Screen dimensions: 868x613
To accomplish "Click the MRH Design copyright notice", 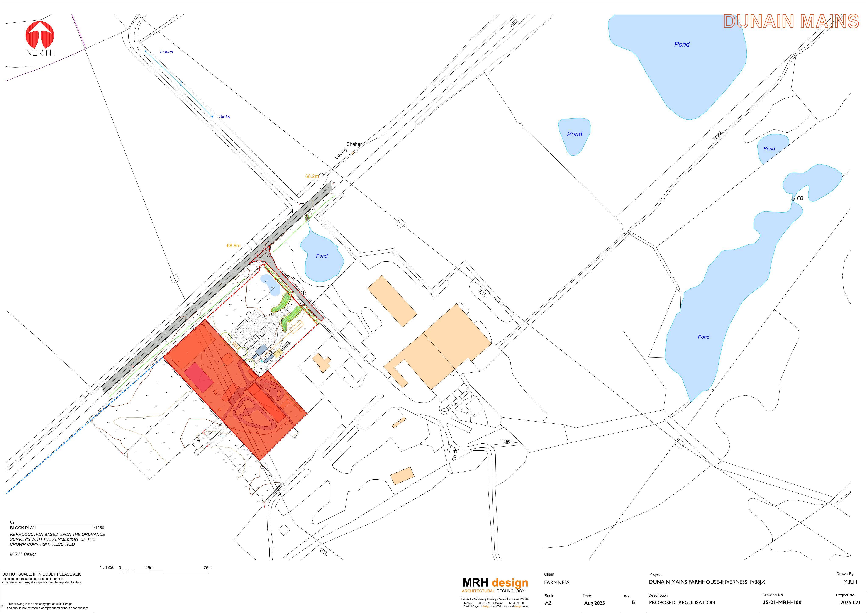I will pyautogui.click(x=48, y=606).
